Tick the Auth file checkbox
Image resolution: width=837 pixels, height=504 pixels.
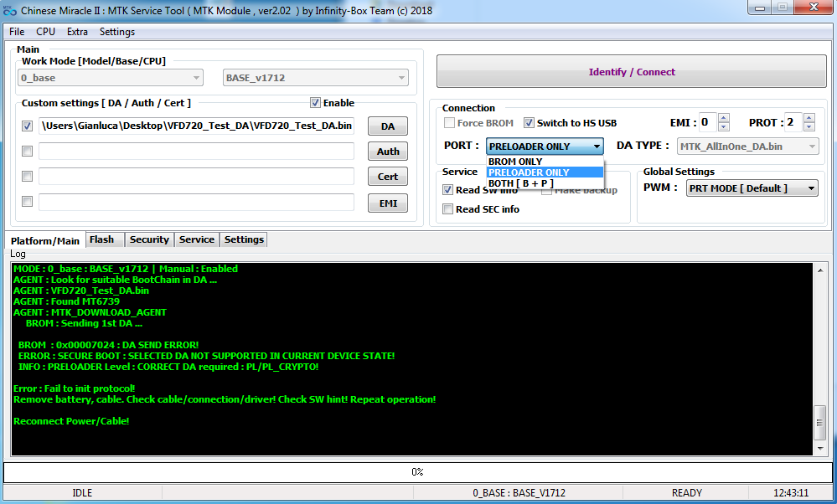[x=27, y=151]
